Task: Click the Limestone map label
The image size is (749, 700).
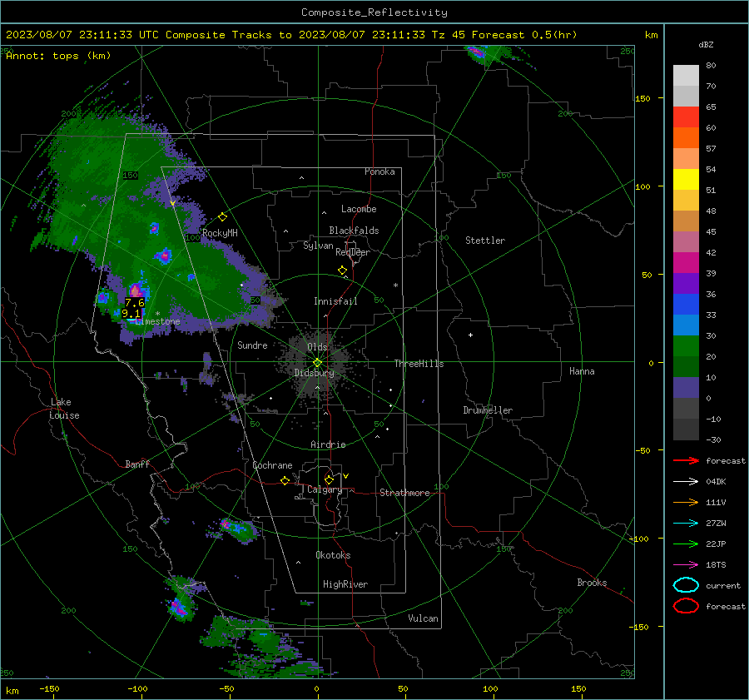Action: point(157,321)
